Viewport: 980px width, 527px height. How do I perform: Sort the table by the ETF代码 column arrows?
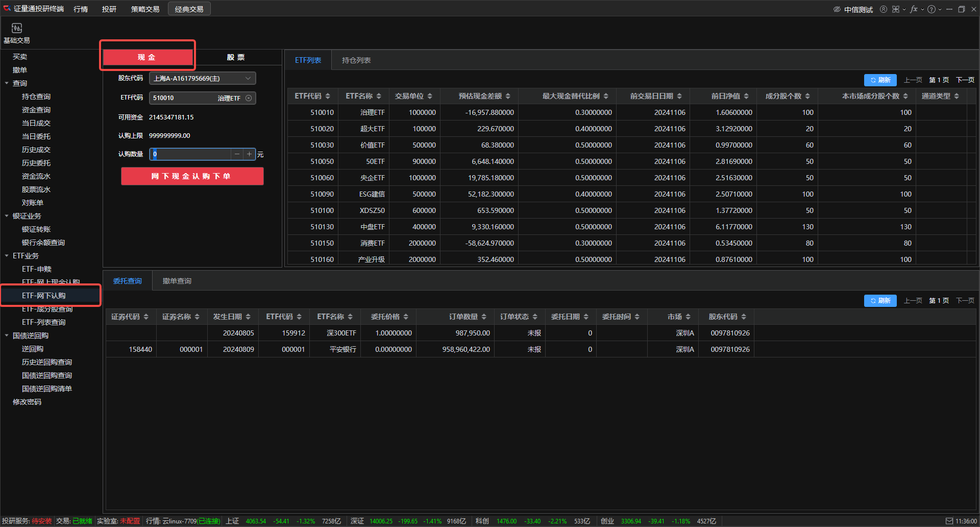pyautogui.click(x=328, y=96)
